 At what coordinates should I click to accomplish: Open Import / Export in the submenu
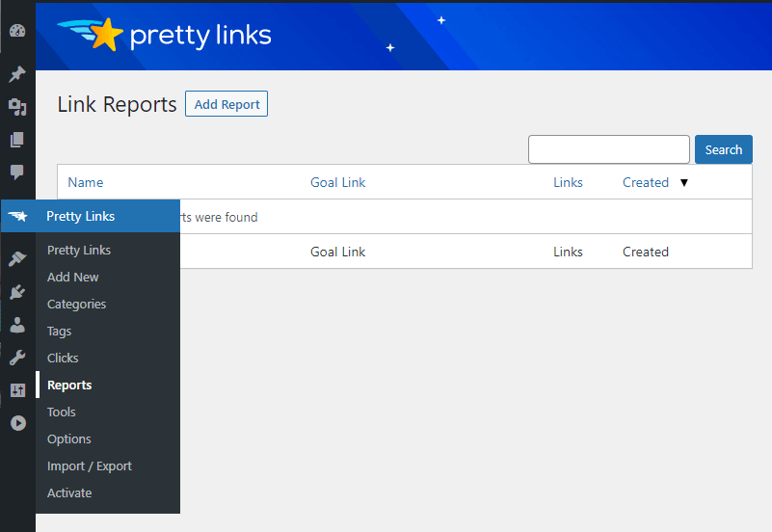[x=90, y=466]
